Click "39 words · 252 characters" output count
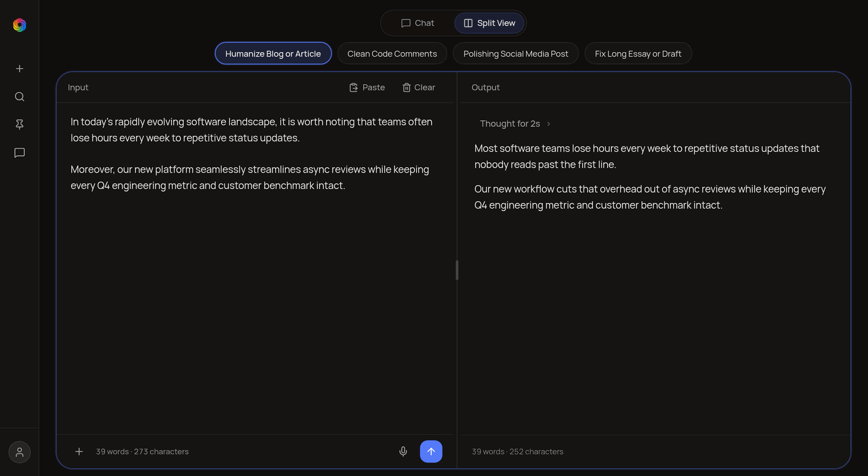The image size is (868, 476). click(518, 452)
